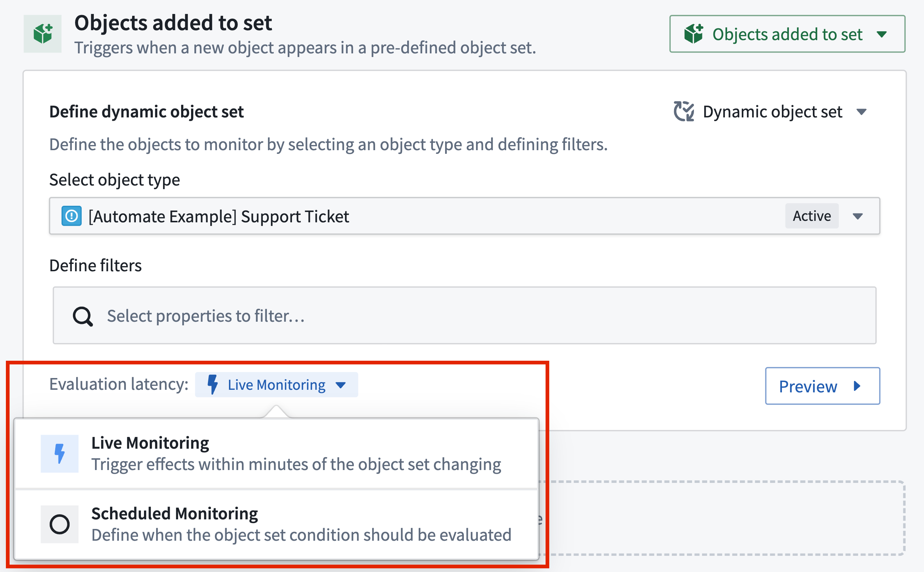Screen dimensions: 924x572
Task: Click the 'Select object type' label
Action: (114, 180)
